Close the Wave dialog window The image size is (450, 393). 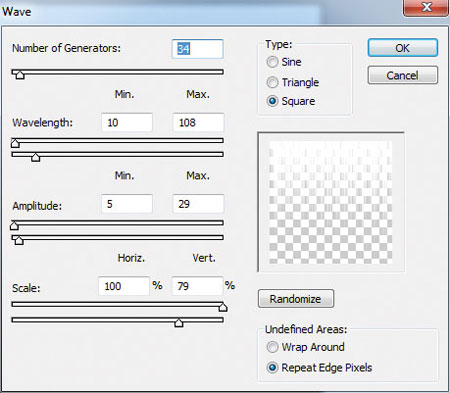[426, 7]
